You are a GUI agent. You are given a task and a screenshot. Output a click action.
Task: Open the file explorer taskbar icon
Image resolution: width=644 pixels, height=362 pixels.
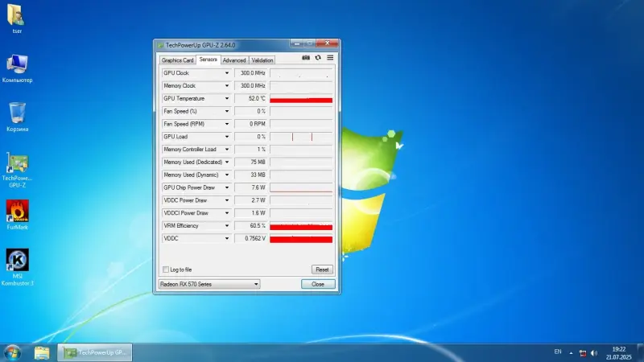tap(42, 352)
